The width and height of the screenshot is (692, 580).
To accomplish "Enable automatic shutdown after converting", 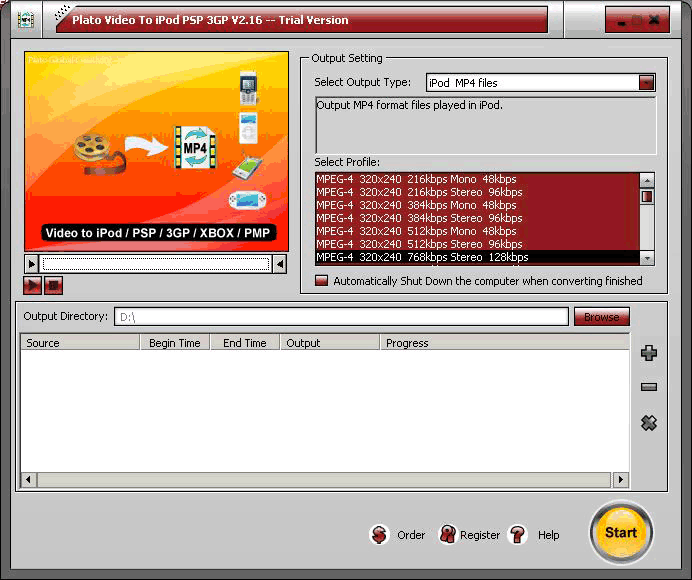I will [321, 281].
